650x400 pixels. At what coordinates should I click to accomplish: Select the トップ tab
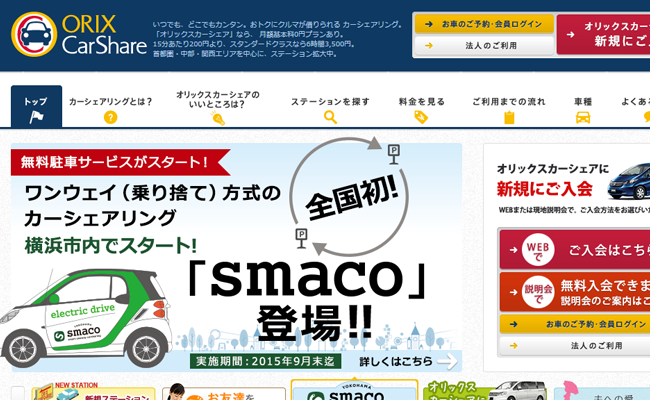pos(36,107)
